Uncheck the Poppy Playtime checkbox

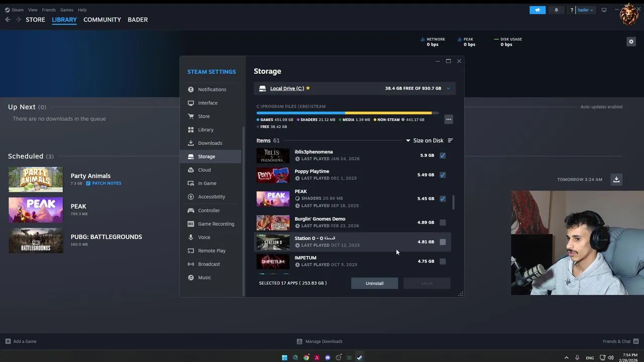point(443,175)
